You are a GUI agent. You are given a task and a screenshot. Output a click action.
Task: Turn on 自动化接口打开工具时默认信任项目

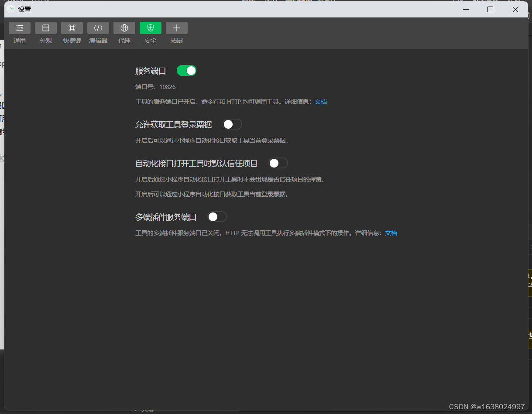click(278, 163)
